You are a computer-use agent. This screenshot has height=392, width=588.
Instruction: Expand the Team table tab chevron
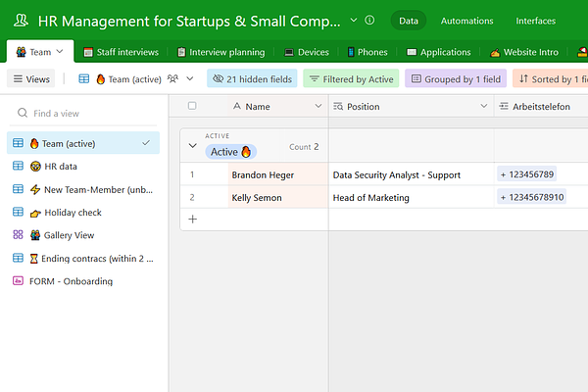60,51
